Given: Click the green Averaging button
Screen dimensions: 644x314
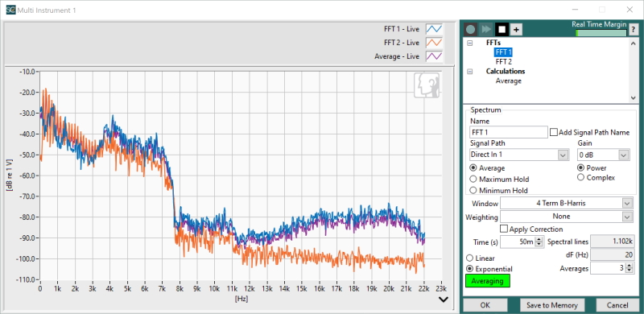Looking at the screenshot, I should 488,281.
